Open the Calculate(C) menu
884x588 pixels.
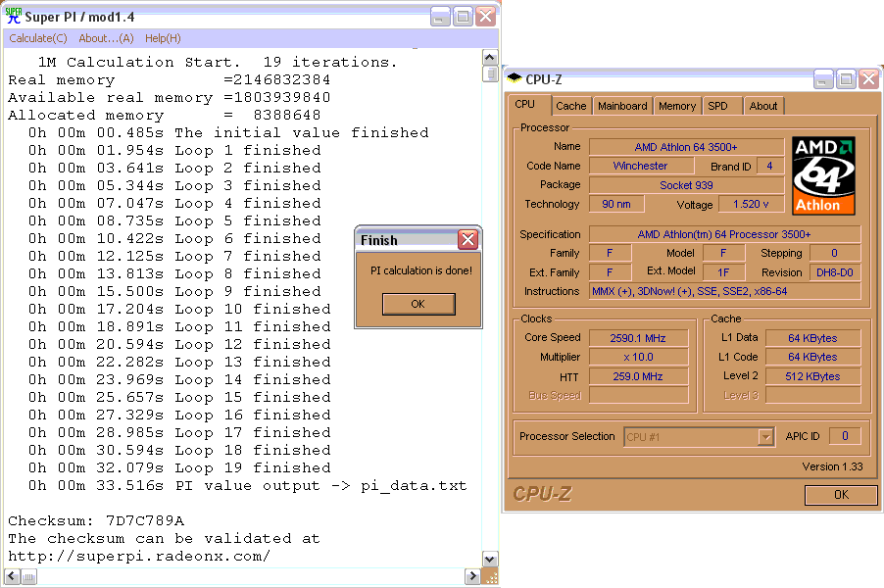tap(38, 38)
